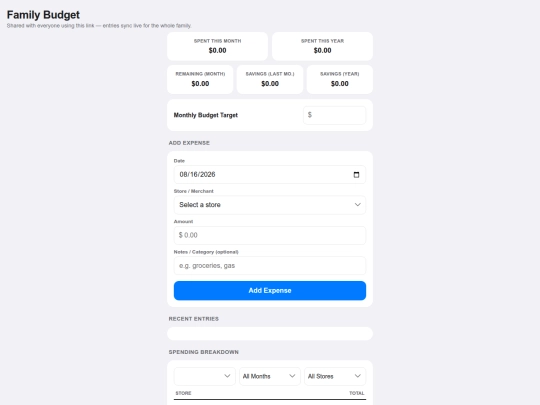Select the Remaining (Month) summary card

coord(200,79)
